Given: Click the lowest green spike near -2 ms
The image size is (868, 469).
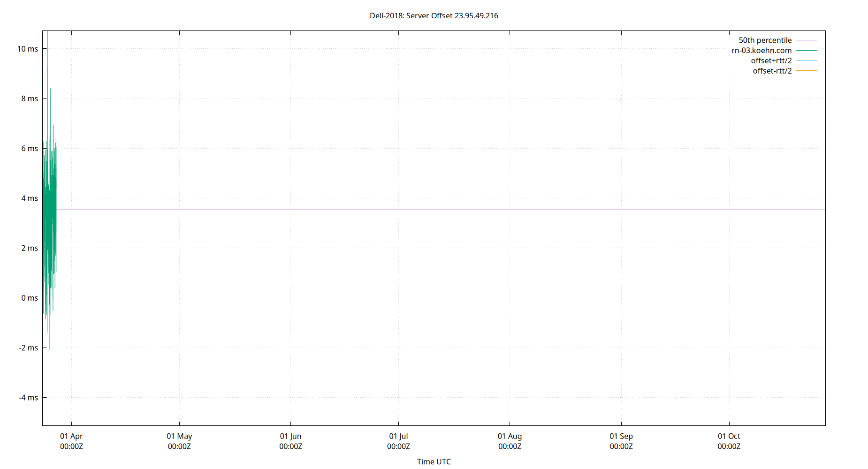Looking at the screenshot, I should pos(49,347).
